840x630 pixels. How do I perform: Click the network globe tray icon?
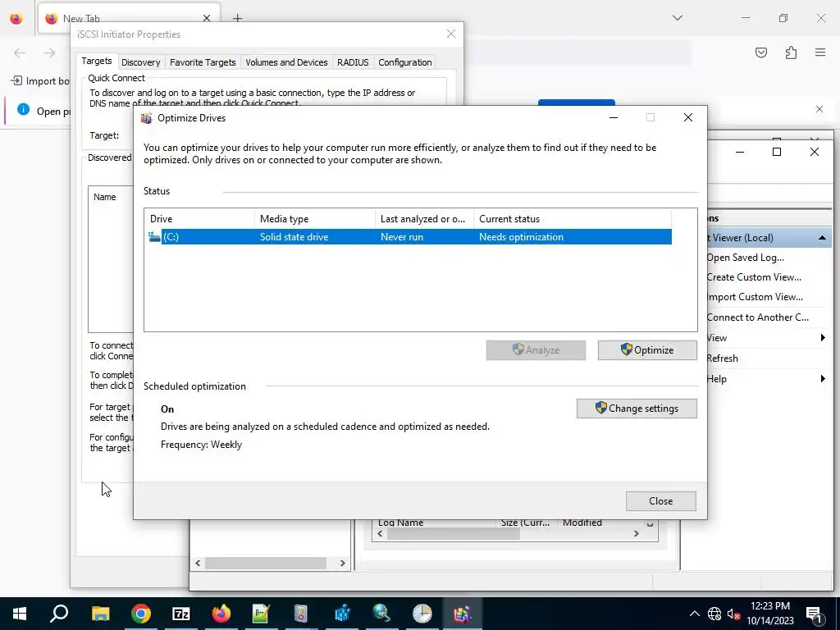click(x=714, y=614)
